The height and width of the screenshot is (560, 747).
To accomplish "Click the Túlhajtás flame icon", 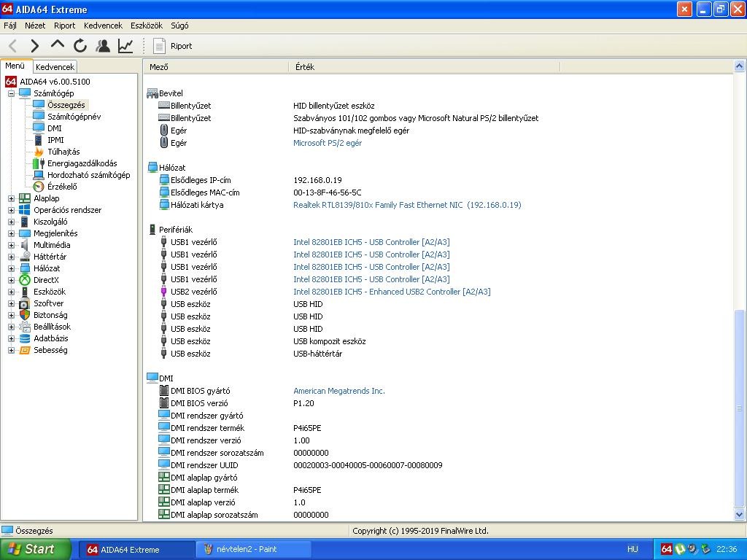I will (x=39, y=152).
